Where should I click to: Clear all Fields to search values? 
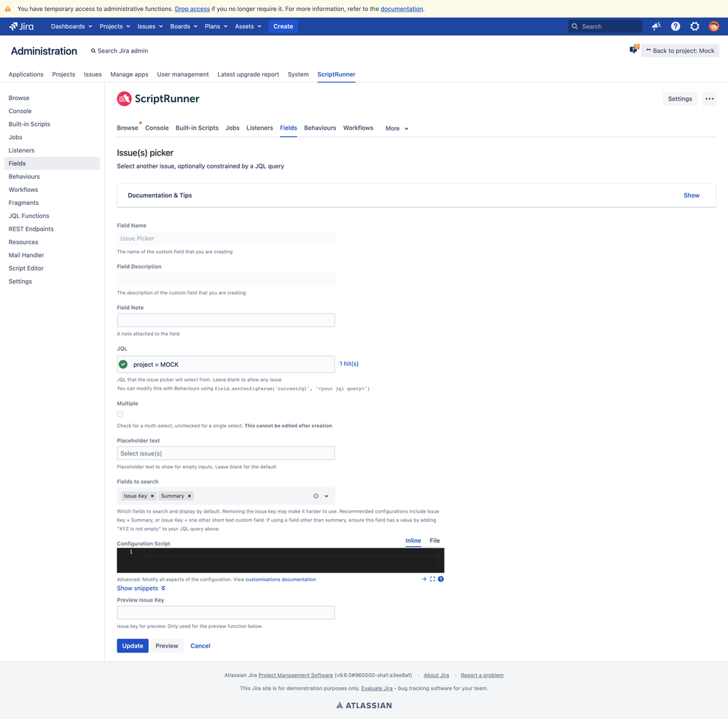click(x=316, y=496)
